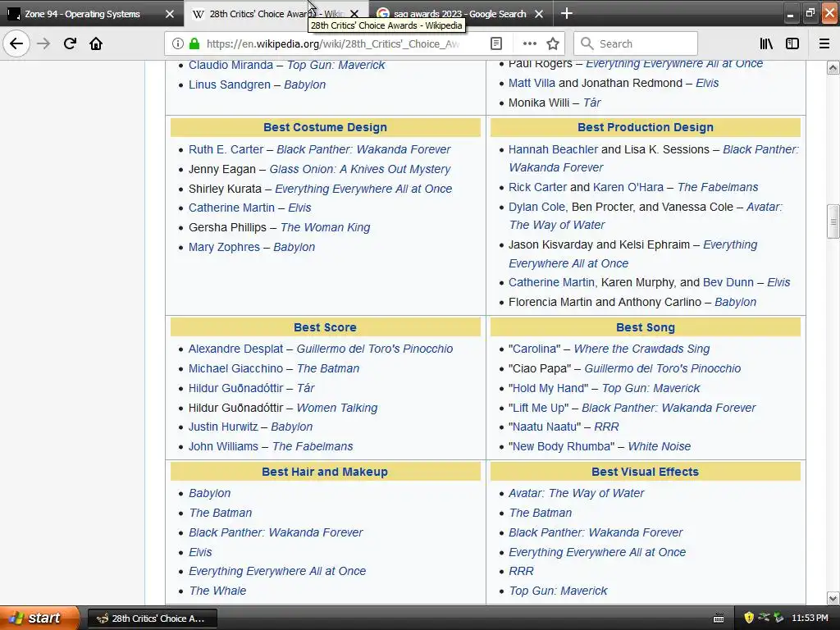The width and height of the screenshot is (840, 630).
Task: Select the 28th Critics' Choice Awards tab
Action: tap(276, 14)
